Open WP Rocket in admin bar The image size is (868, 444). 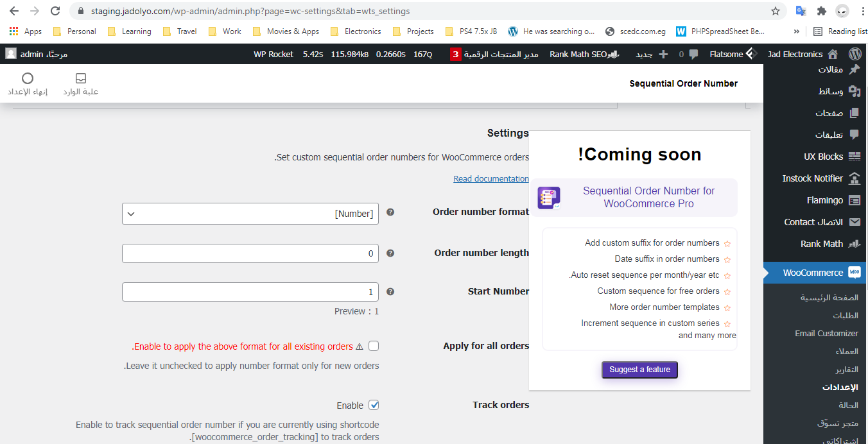point(273,55)
